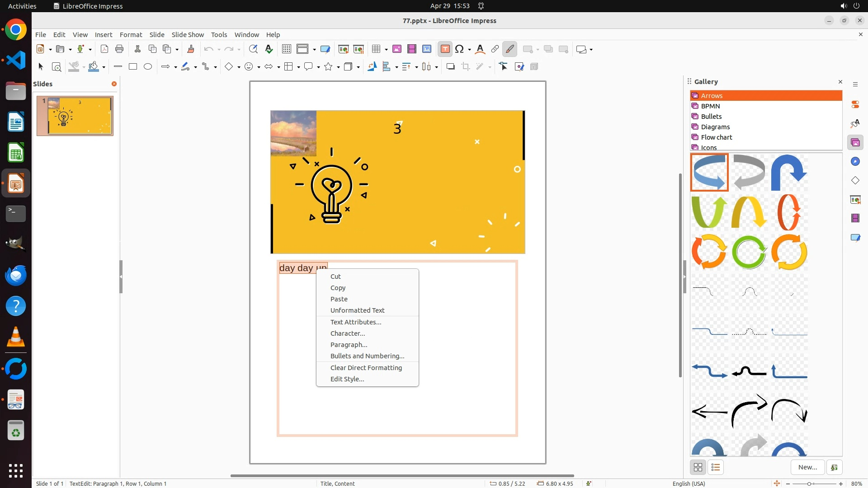Viewport: 868px width, 488px height.
Task: Open the Fontwork text icon
Action: click(480, 49)
